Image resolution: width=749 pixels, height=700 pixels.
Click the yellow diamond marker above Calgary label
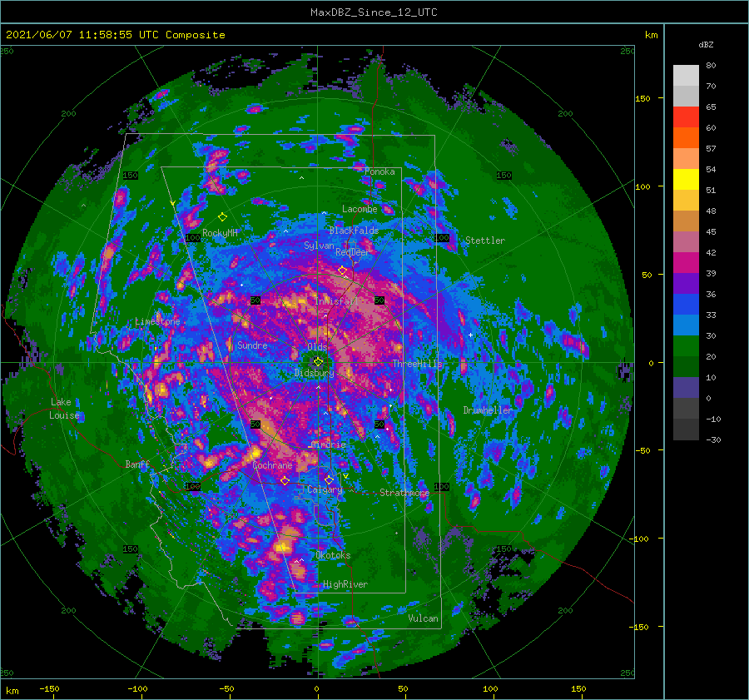tap(329, 479)
